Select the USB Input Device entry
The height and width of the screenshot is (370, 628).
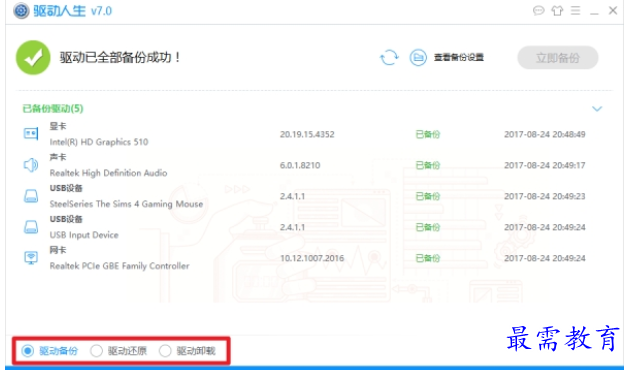(84, 235)
